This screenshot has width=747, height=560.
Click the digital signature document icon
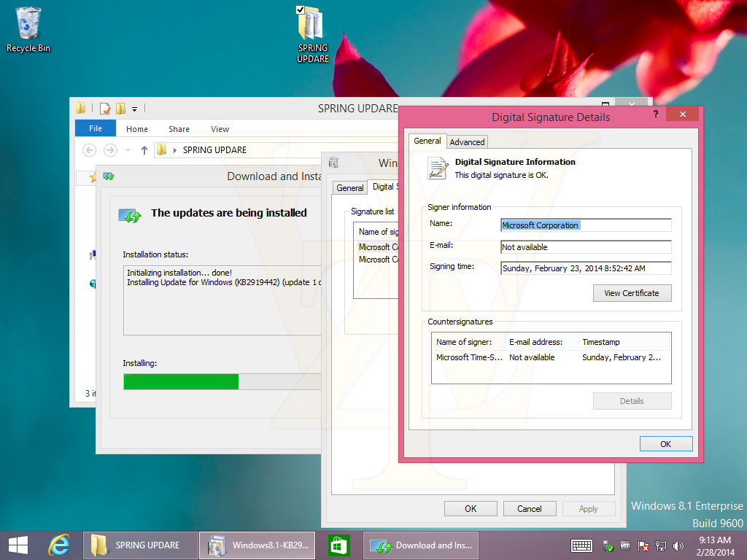coord(438,168)
